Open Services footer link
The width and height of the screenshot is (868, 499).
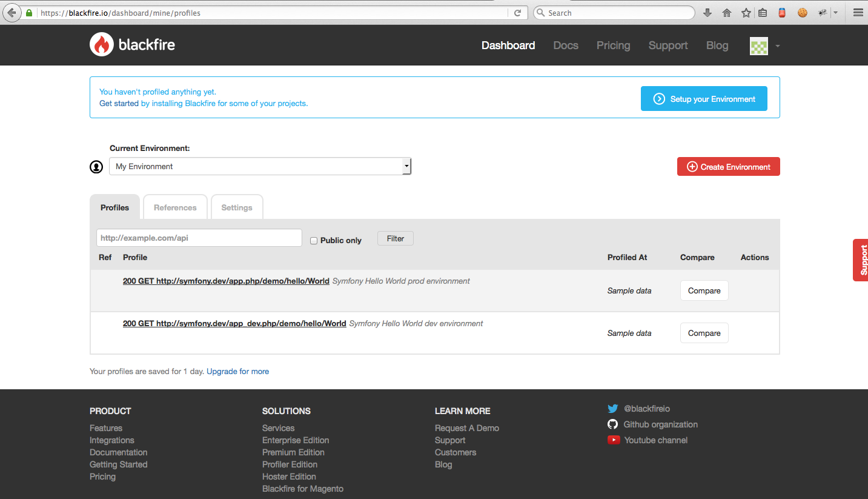[x=278, y=428]
